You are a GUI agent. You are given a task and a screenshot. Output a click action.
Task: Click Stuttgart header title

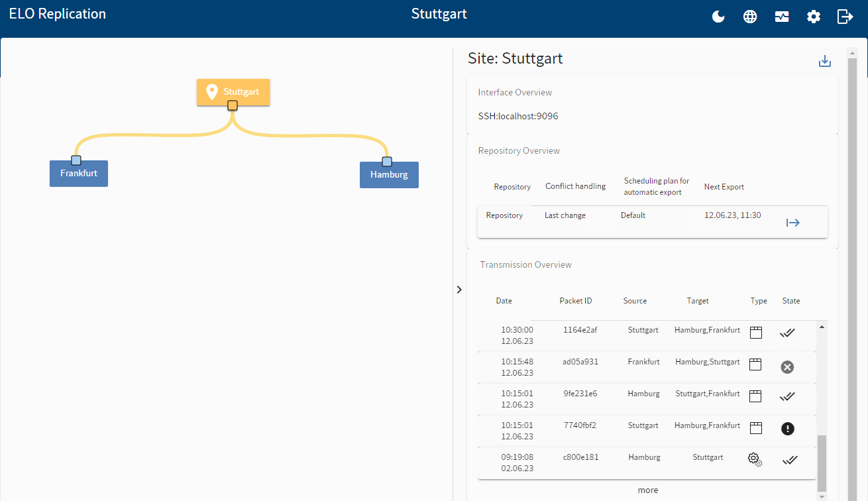pos(439,14)
